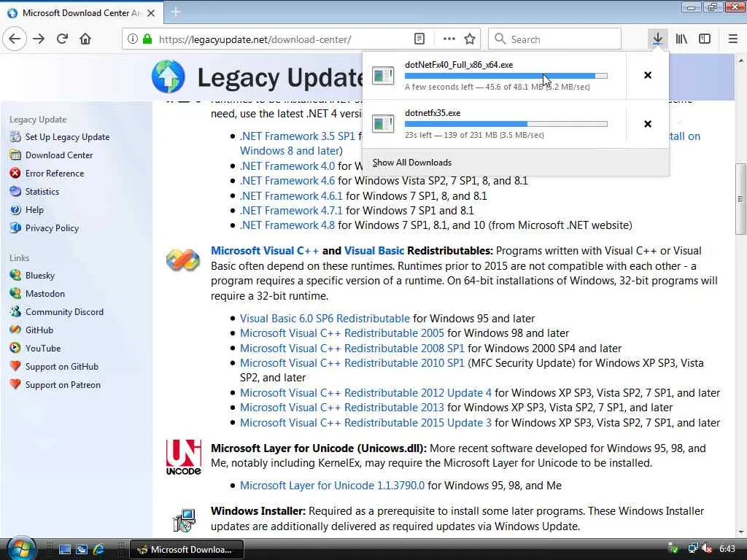Open Help sidebar link
This screenshot has width=747, height=560.
(x=34, y=210)
